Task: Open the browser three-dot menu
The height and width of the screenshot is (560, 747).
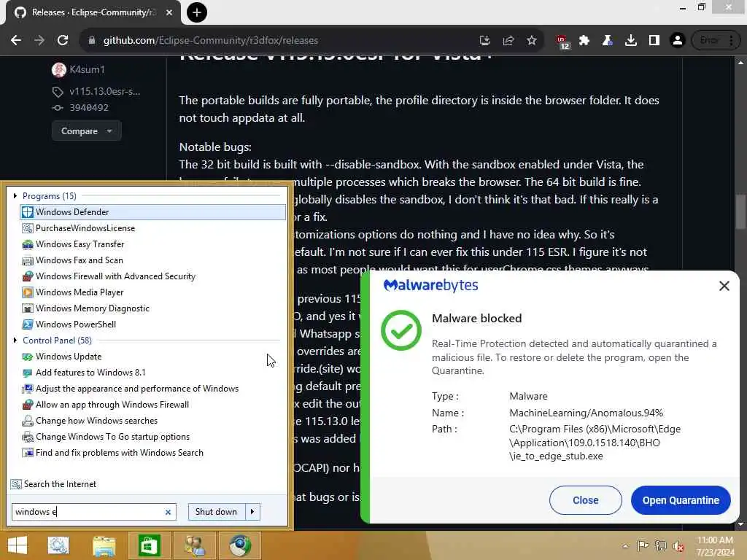Action: click(731, 41)
